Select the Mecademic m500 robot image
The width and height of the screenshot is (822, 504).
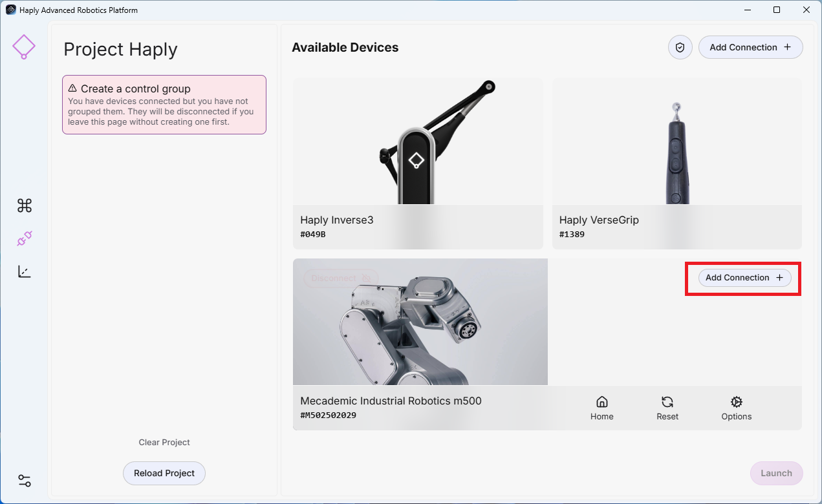coord(420,322)
